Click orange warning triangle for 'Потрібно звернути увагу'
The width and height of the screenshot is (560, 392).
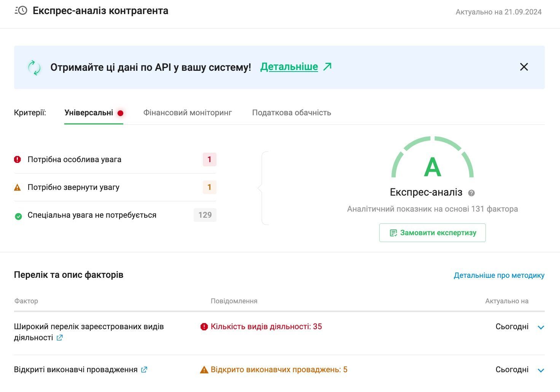17,187
